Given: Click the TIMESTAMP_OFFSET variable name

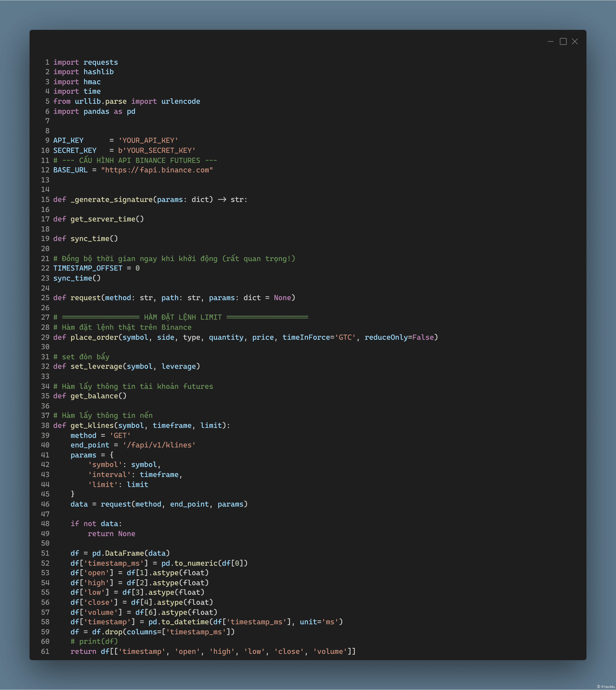Looking at the screenshot, I should tap(88, 268).
